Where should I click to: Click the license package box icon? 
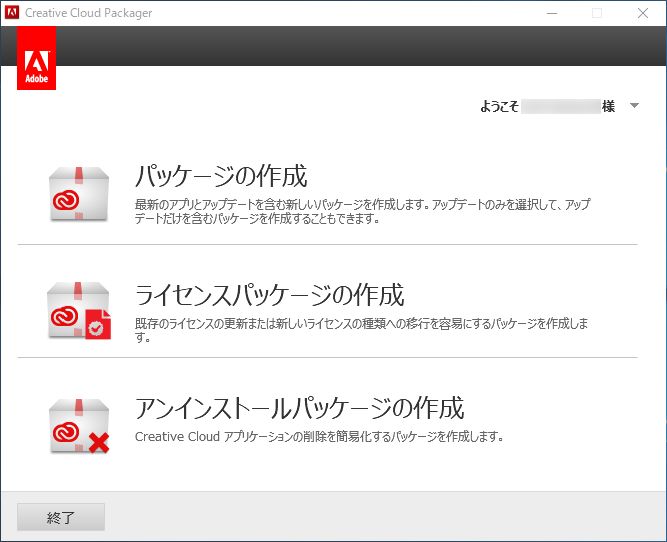79,311
